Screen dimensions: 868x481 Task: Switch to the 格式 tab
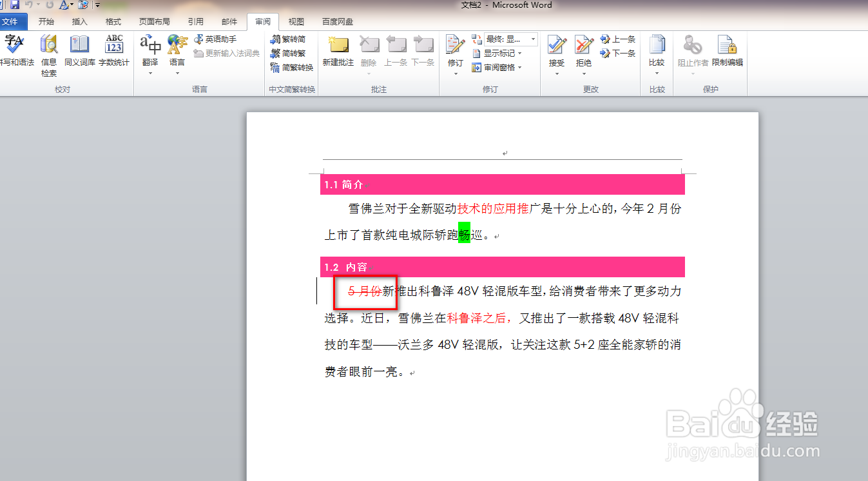(113, 22)
